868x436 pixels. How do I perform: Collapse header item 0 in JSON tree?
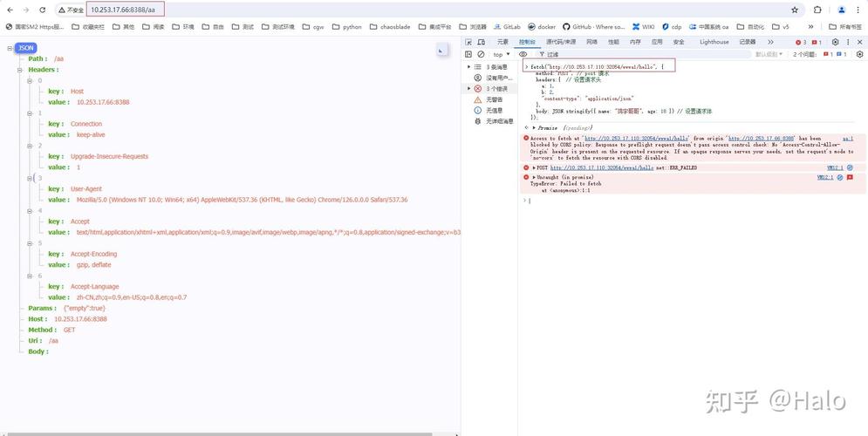[x=30, y=81]
